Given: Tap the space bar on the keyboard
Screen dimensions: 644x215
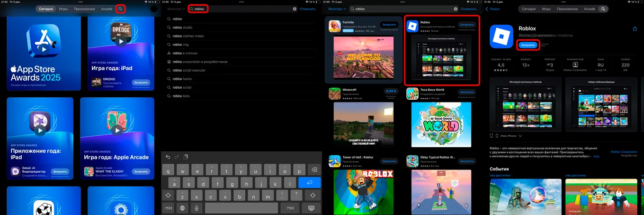Looking at the screenshot, I should [x=241, y=208].
